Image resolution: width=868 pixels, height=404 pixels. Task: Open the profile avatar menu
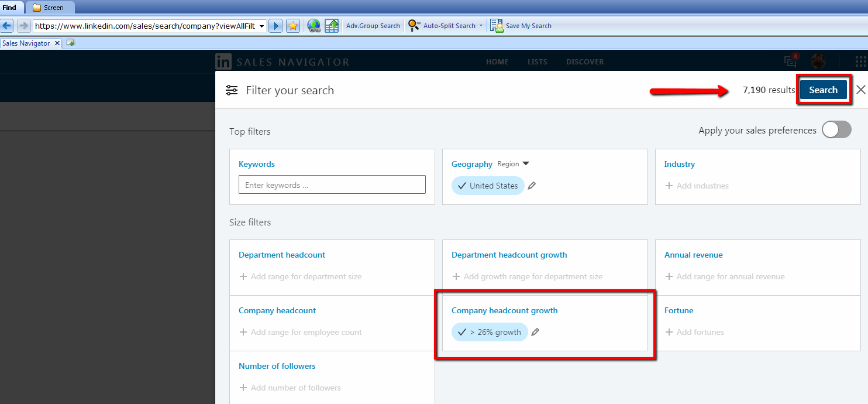[818, 61]
